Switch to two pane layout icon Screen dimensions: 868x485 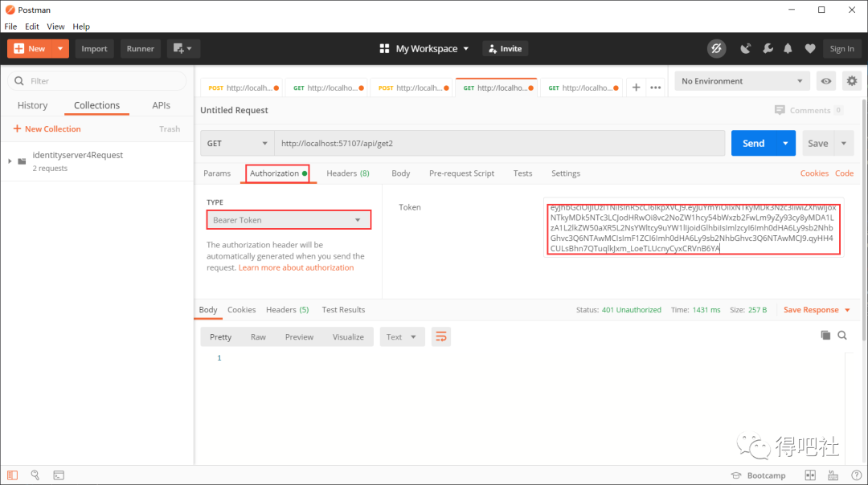click(810, 475)
